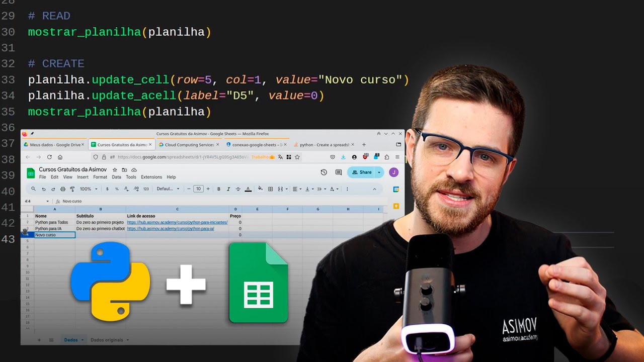Format cell as percent with % icon
Screen dimensions: 644x362
click(x=117, y=189)
